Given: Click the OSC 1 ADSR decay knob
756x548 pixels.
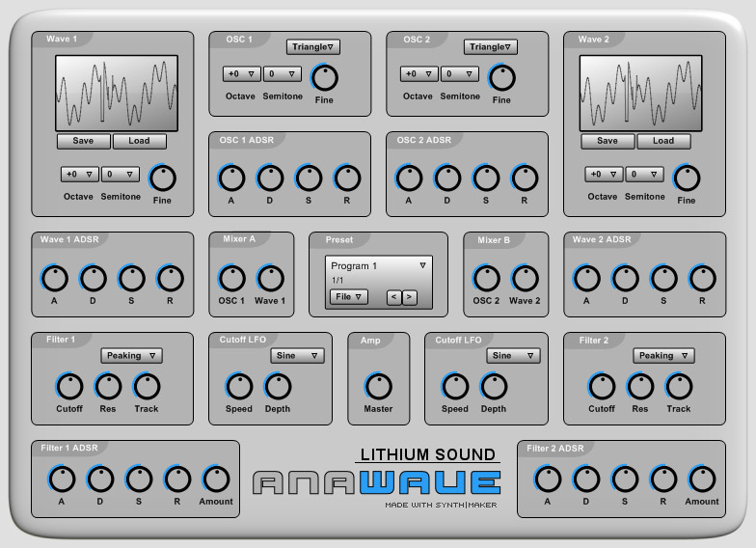Looking at the screenshot, I should pos(270,178).
